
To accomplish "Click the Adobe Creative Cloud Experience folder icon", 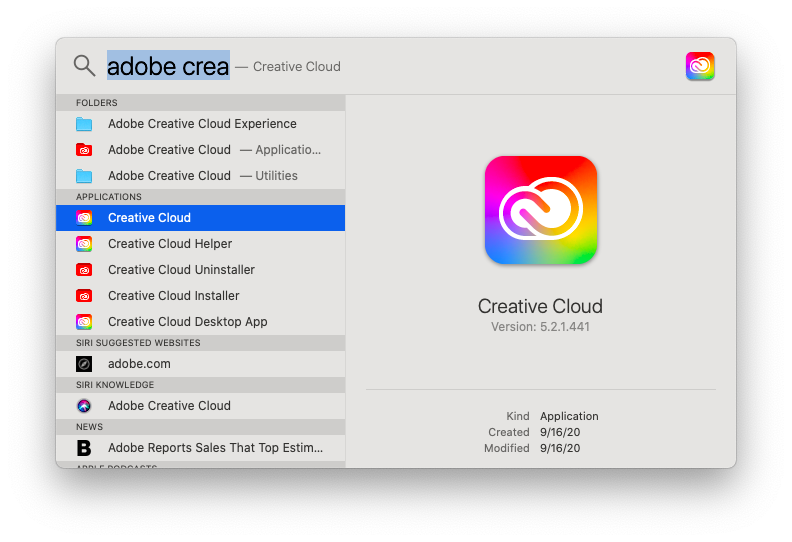I will click(84, 124).
